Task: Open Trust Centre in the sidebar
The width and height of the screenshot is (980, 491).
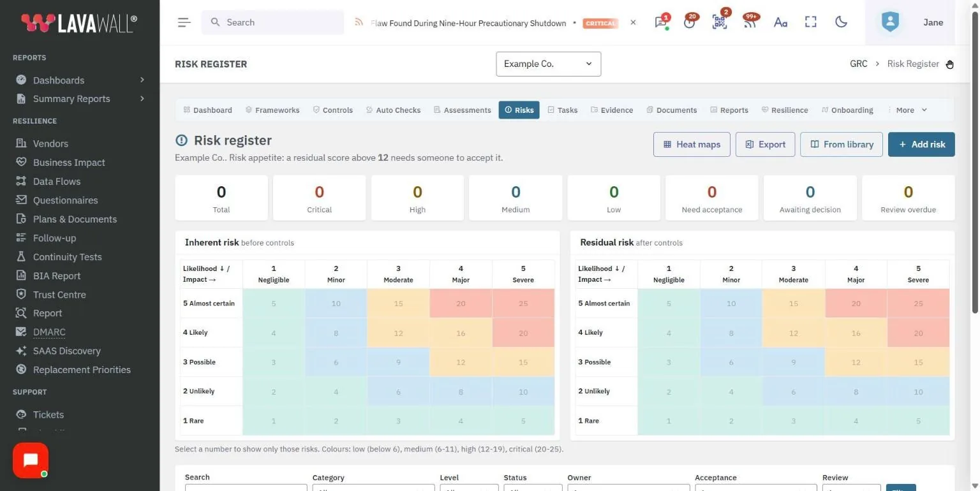Action: pos(59,295)
